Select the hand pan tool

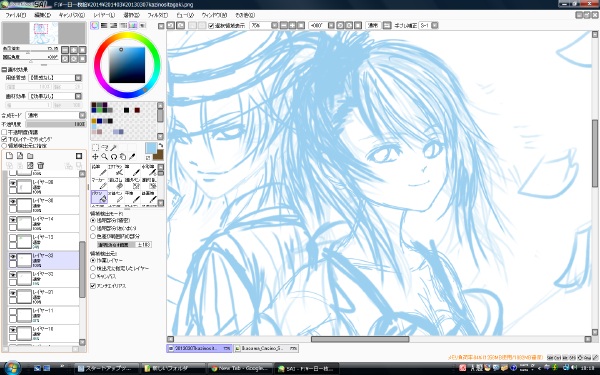tap(123, 157)
